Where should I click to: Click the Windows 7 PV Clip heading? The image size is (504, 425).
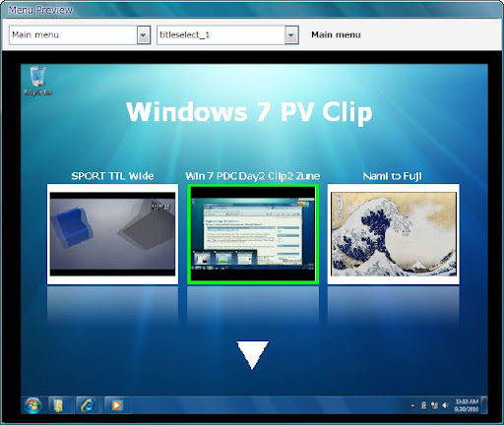click(249, 112)
